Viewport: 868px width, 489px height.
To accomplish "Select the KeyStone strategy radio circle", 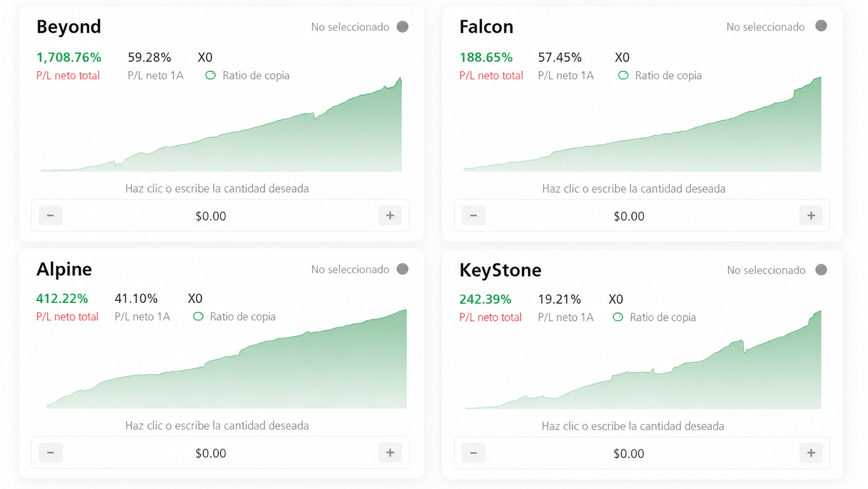I will coord(821,270).
